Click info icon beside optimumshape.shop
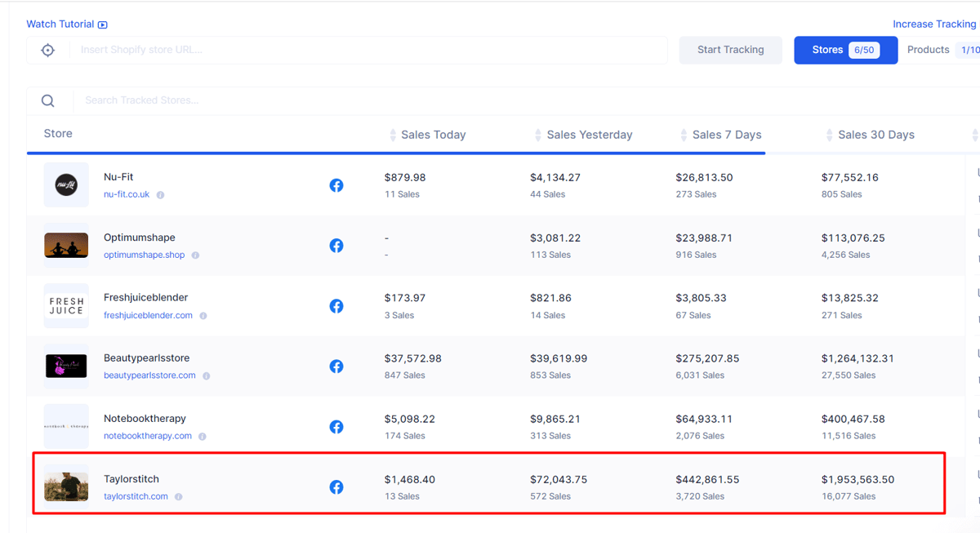The height and width of the screenshot is (533, 980). [195, 255]
